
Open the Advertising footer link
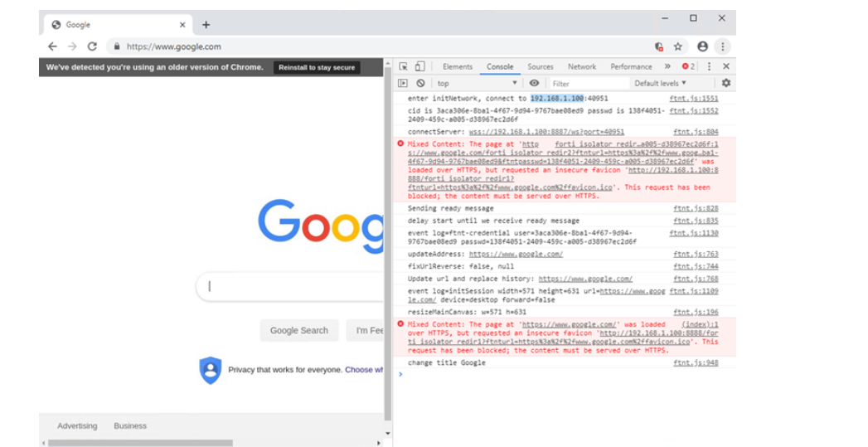click(x=77, y=426)
